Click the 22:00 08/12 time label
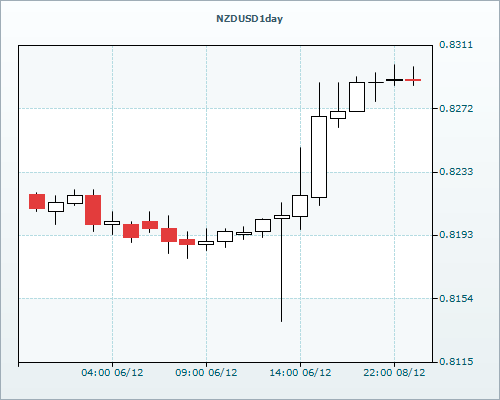 click(394, 373)
